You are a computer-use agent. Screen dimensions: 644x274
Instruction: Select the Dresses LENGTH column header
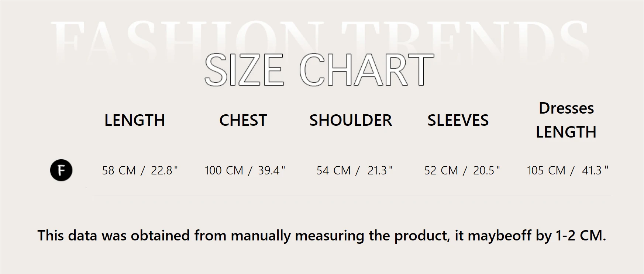pyautogui.click(x=566, y=120)
